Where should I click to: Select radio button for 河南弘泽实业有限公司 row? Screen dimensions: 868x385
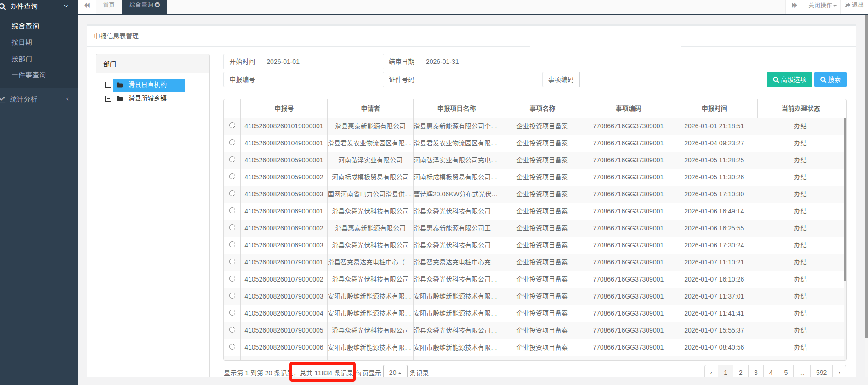pyautogui.click(x=232, y=160)
